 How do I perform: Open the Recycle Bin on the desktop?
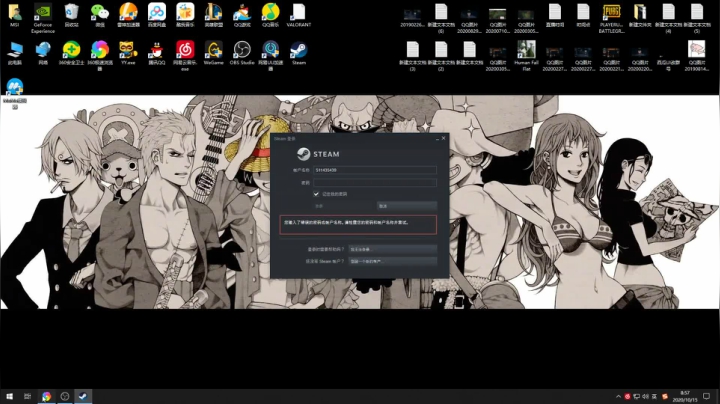point(71,15)
